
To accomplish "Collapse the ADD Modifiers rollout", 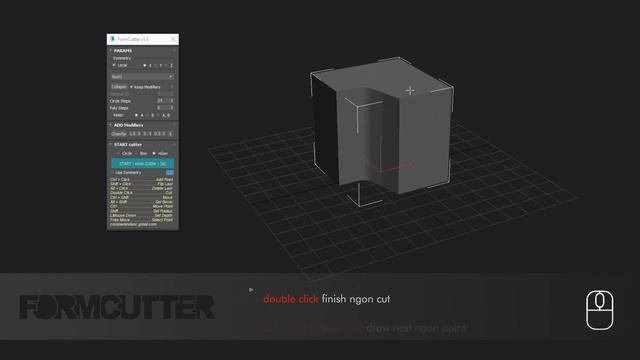I will (x=111, y=125).
